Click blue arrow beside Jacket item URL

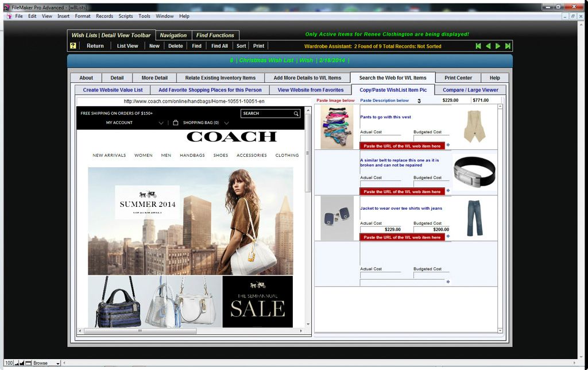coord(448,236)
